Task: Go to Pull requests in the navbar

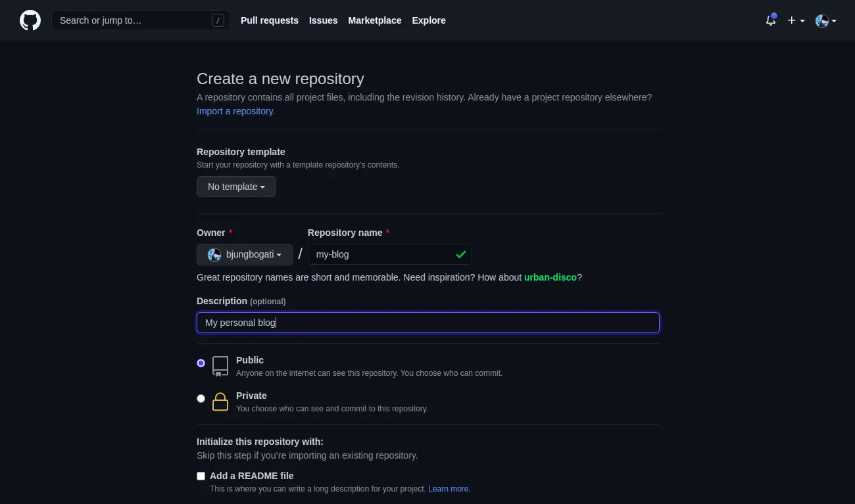Action: [270, 20]
